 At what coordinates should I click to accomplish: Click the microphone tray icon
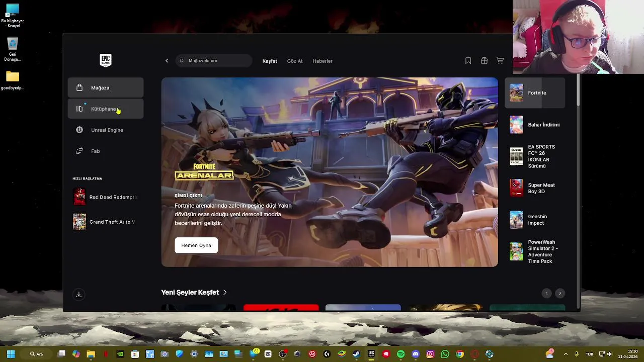pos(577,354)
